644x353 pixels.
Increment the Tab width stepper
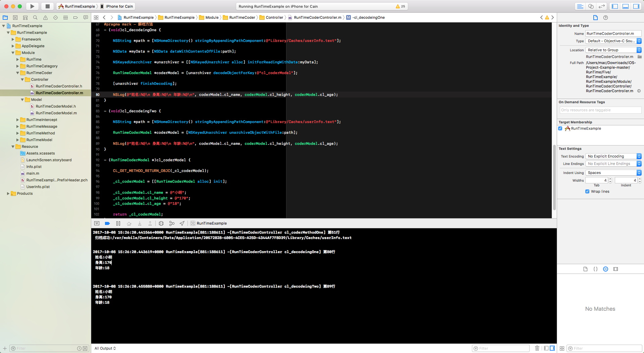pos(610,179)
